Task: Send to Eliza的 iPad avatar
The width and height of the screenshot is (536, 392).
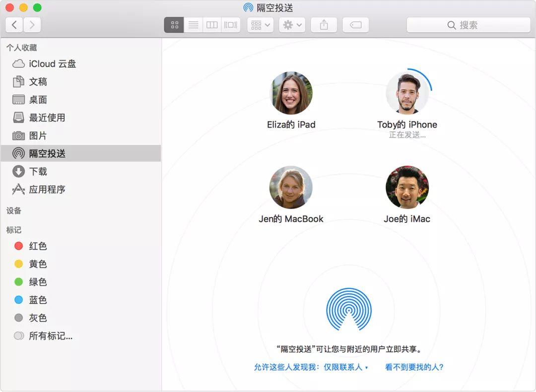Action: coord(291,94)
